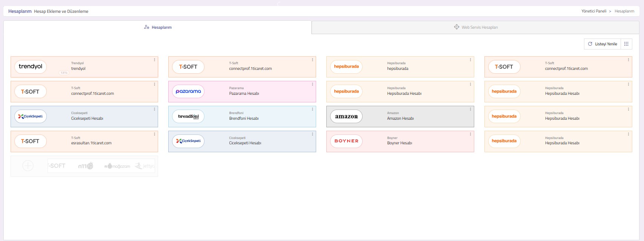Click the faded n11 logo

pos(85,166)
